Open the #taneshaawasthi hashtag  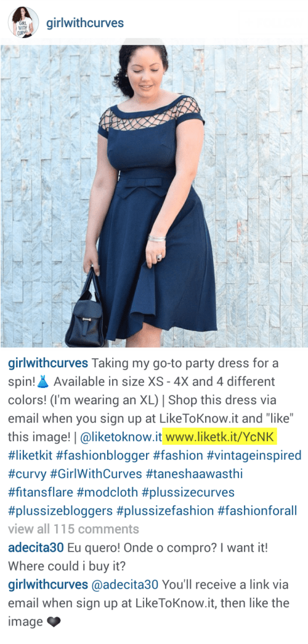(195, 474)
